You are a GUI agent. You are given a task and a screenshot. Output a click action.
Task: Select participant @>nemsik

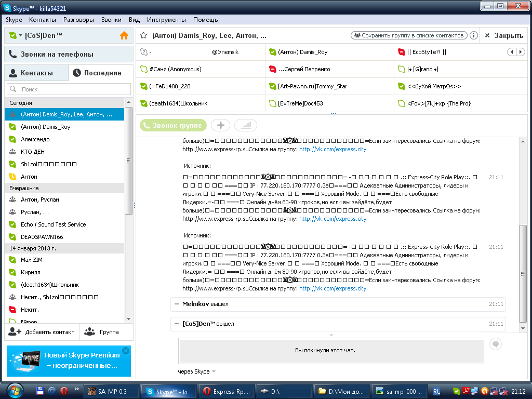pyautogui.click(x=225, y=52)
